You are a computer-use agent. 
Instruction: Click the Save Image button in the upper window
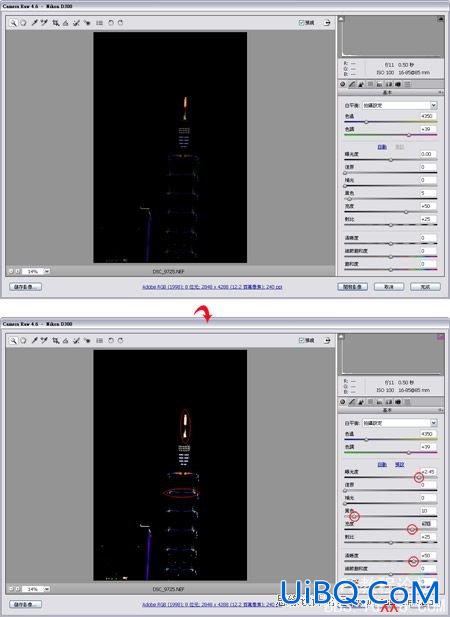click(x=25, y=287)
